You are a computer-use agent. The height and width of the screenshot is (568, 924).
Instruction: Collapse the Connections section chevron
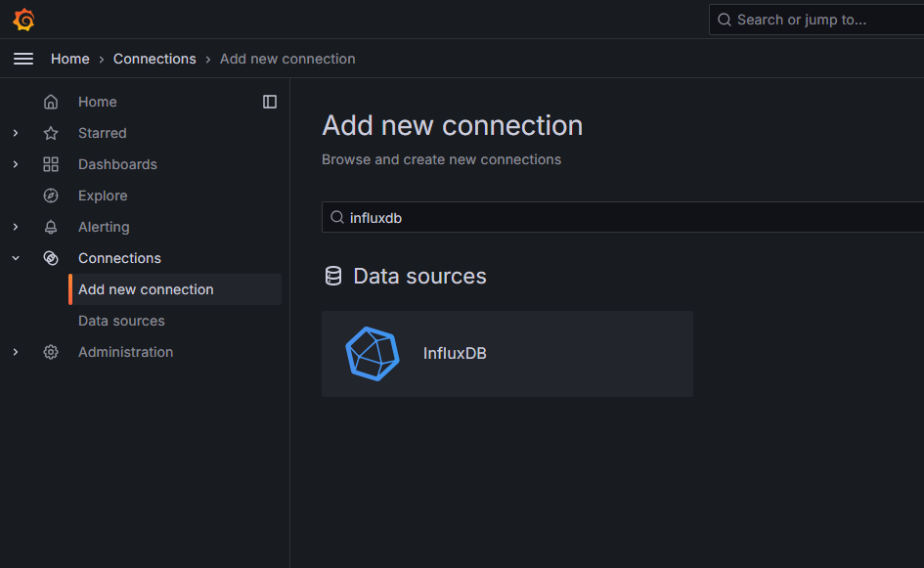click(x=16, y=258)
